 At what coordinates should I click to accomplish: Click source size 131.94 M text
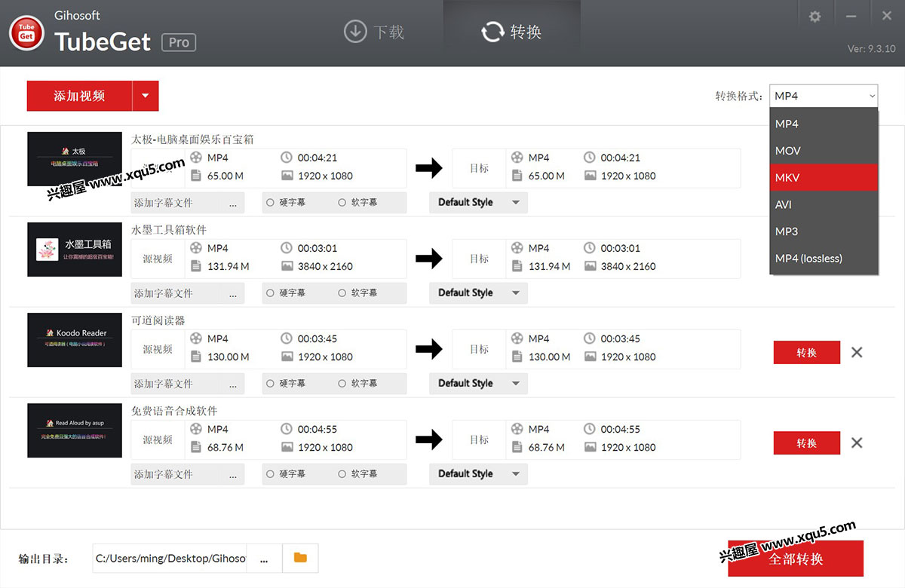tap(229, 266)
